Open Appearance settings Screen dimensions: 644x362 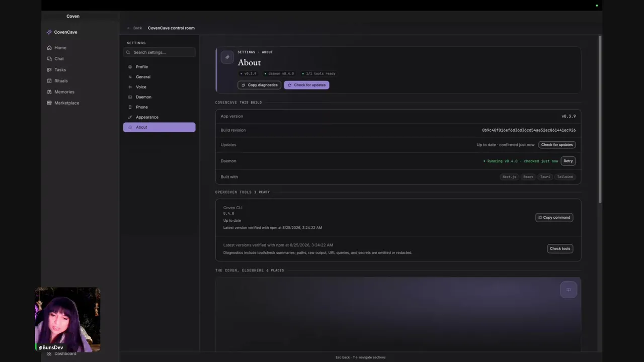(x=159, y=117)
